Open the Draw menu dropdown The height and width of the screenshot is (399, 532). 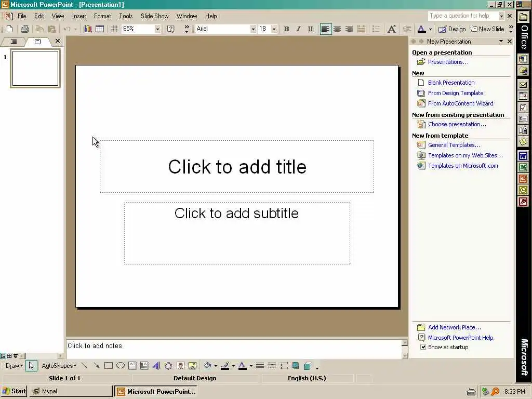tap(14, 366)
